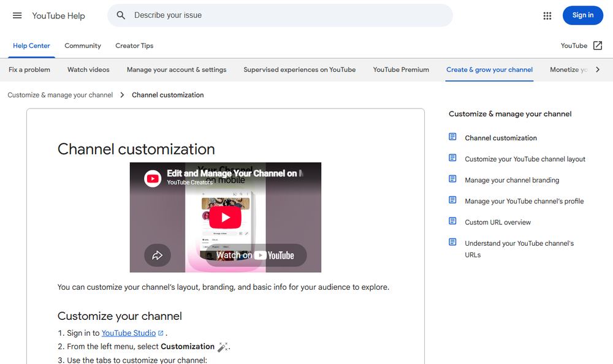
Task: Open Manage your YouTube channel's profile link
Action: 524,202
